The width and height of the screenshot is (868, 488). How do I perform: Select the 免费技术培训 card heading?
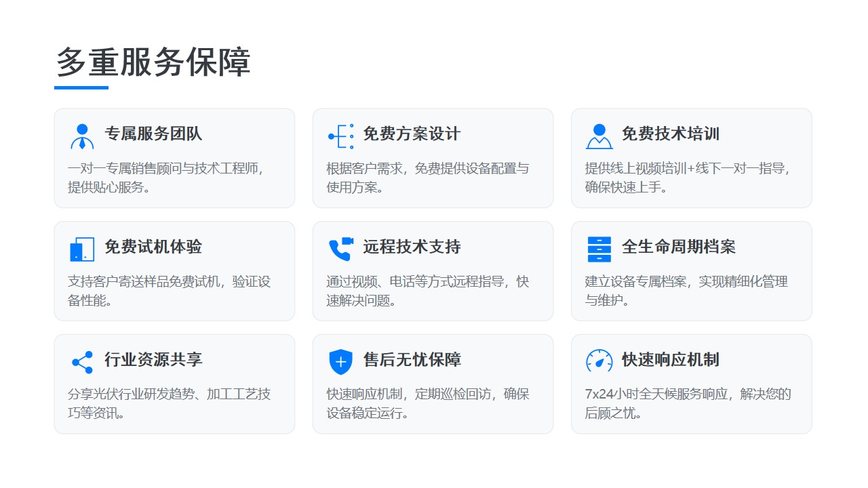670,134
